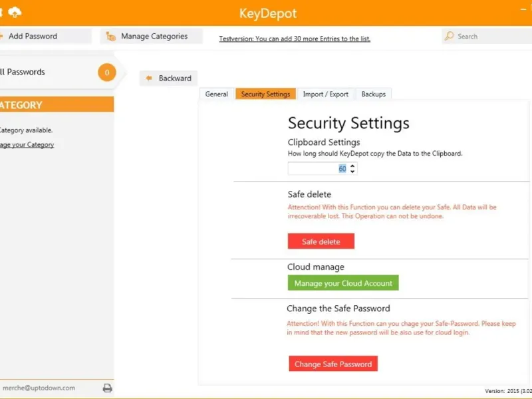Click the cloud upload icon in header
The height and width of the screenshot is (399, 532).
(x=15, y=12)
